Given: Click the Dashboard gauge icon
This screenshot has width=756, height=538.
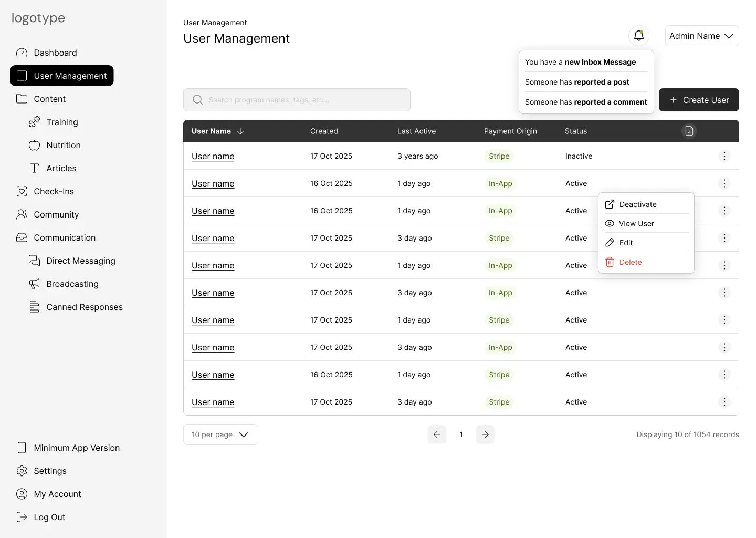Looking at the screenshot, I should click(x=22, y=53).
